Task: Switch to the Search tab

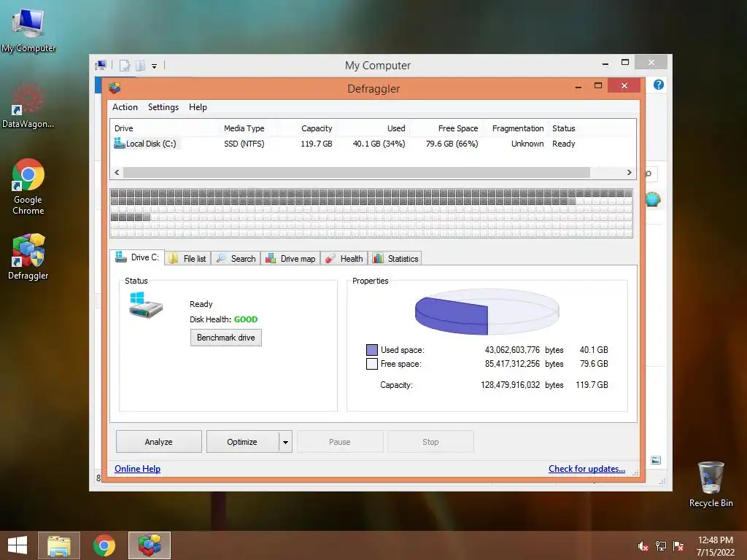Action: point(236,259)
